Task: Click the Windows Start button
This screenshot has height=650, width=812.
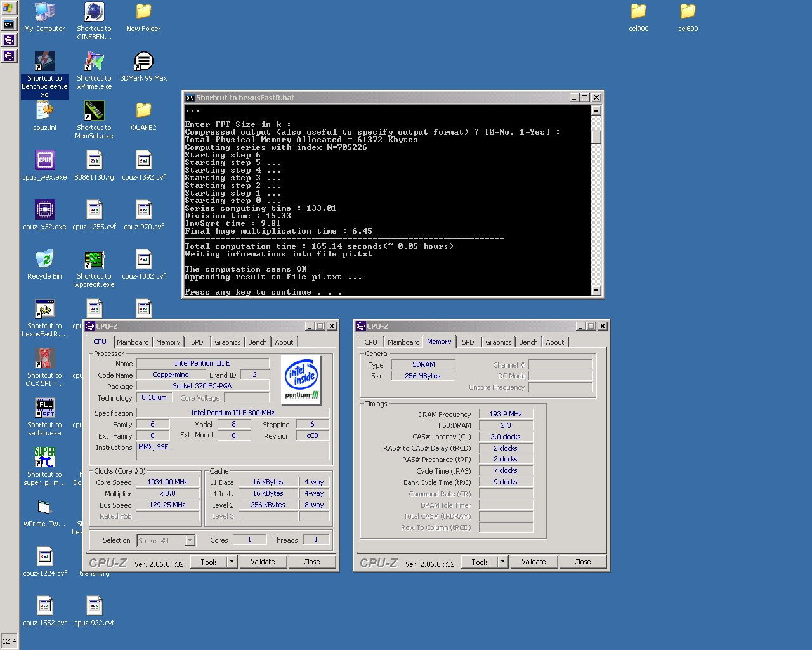Action: tap(8, 8)
